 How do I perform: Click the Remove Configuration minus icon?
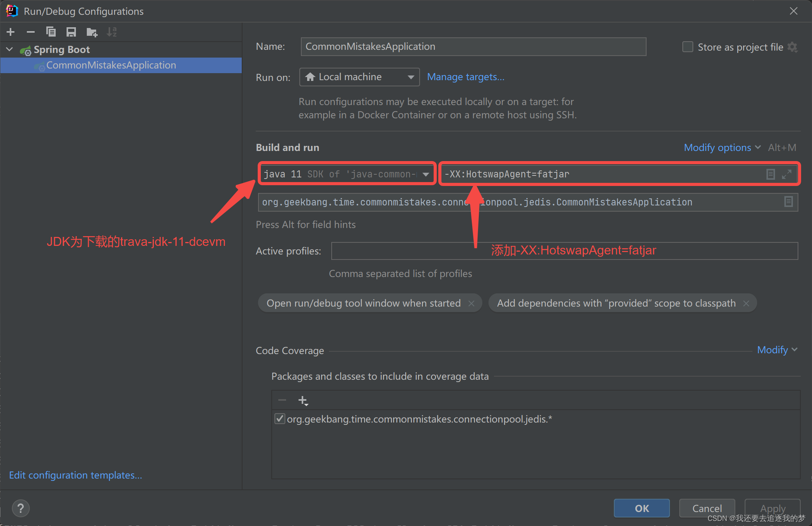(x=31, y=32)
